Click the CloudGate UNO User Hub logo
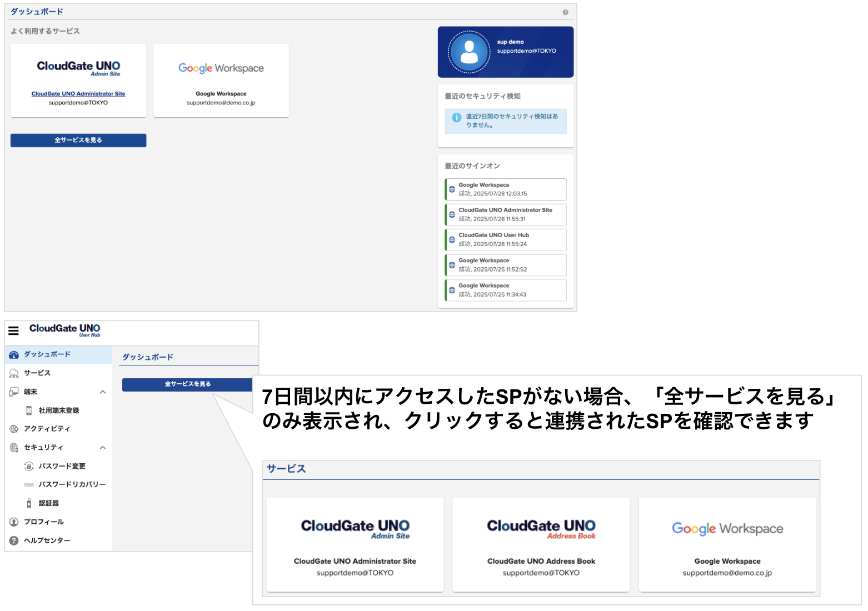Image resolution: width=868 pixels, height=611 pixels. coord(65,330)
